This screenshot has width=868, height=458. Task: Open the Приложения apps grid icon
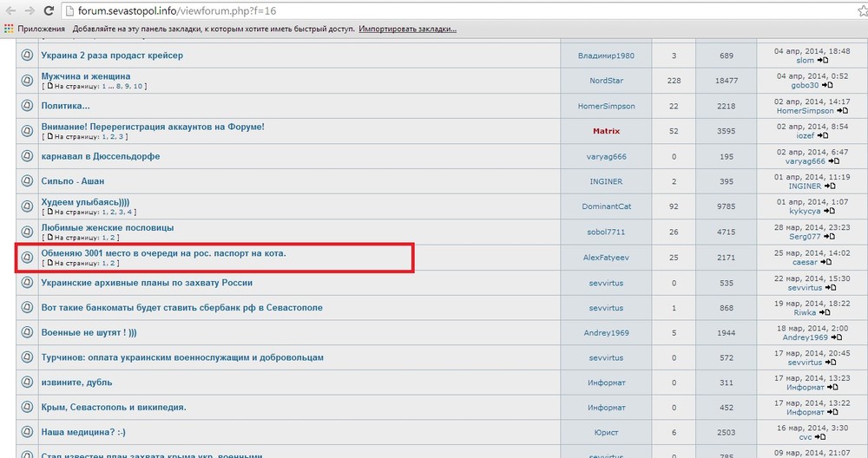[9, 29]
